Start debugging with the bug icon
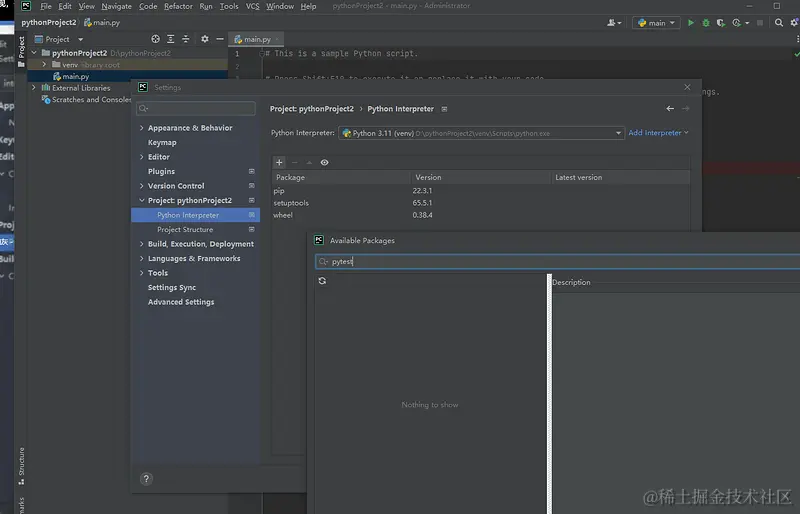 (706, 23)
